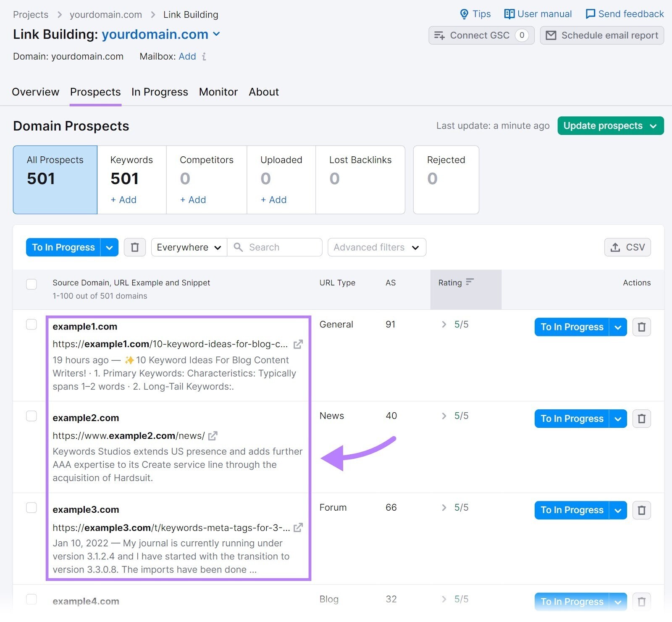The image size is (672, 622).
Task: Expand the Advanced filters menu
Action: click(x=376, y=247)
